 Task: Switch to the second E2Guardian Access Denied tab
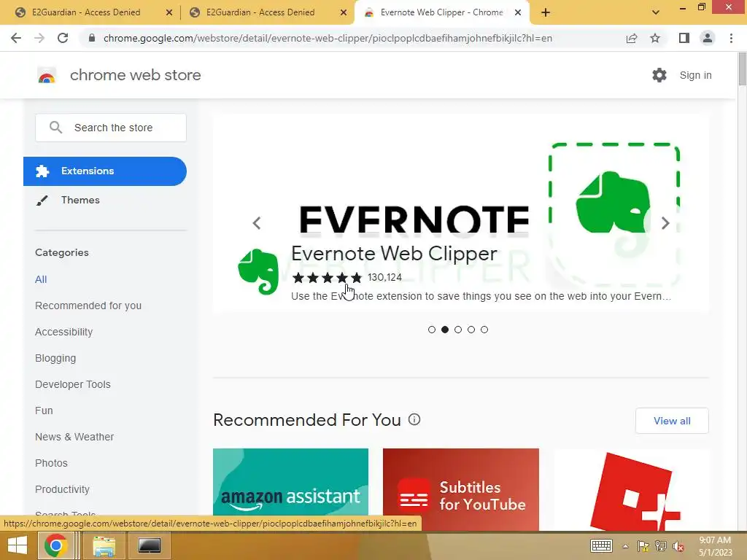[260, 12]
